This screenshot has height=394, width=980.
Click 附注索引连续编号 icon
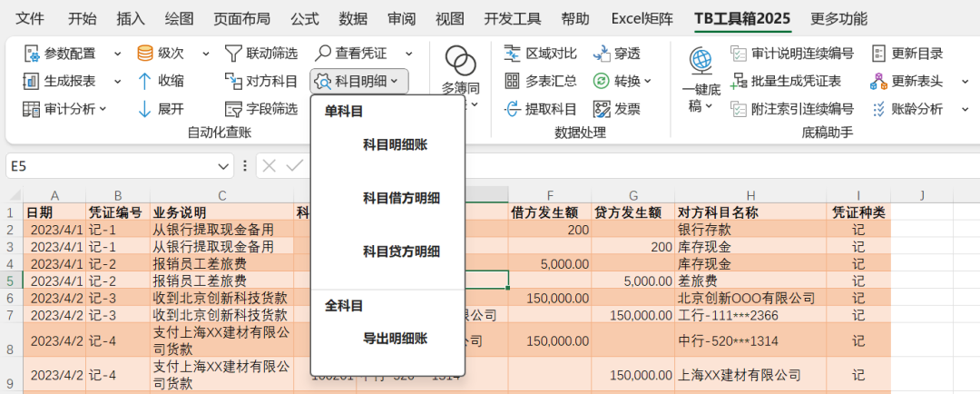[739, 109]
